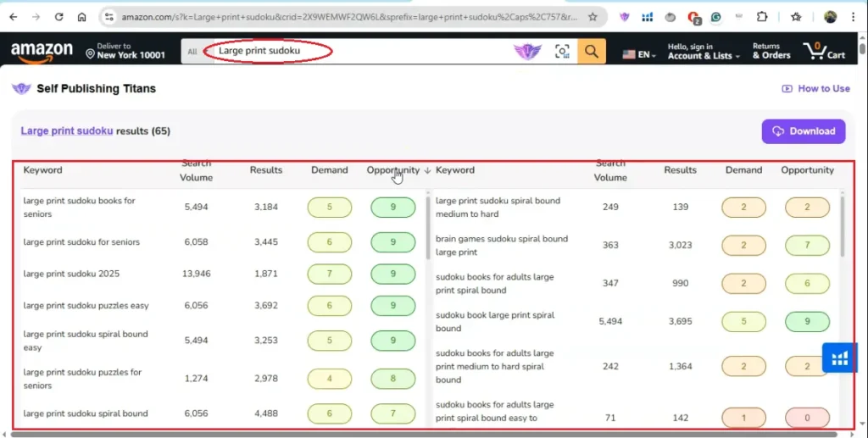Click the blue floating grid widget icon
Image resolution: width=868 pixels, height=438 pixels.
click(840, 358)
